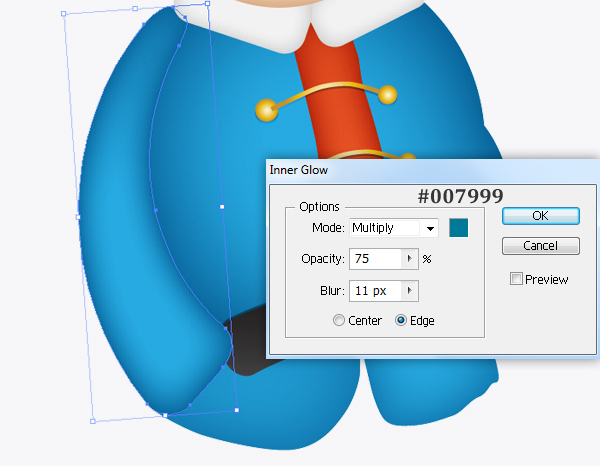Click the bounding box handle right of the arm
Screen dimensions: 600x466
coord(222,207)
